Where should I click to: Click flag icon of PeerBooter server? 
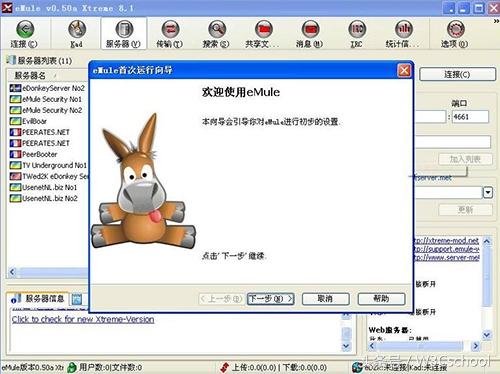(15, 154)
